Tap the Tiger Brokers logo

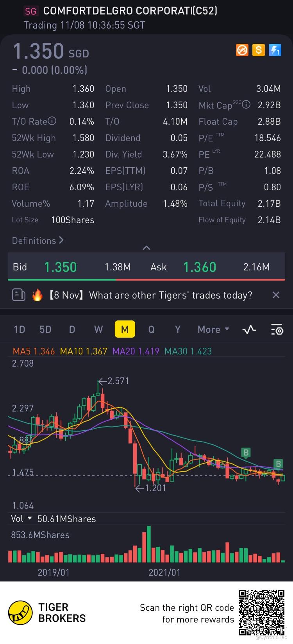[47, 612]
